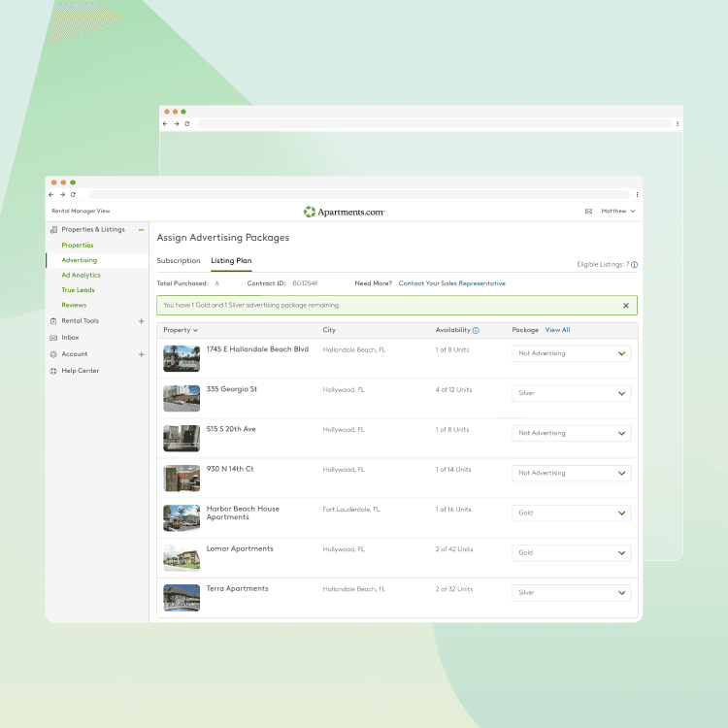Open package dropdown for 930 N 14th Ct

(x=571, y=474)
